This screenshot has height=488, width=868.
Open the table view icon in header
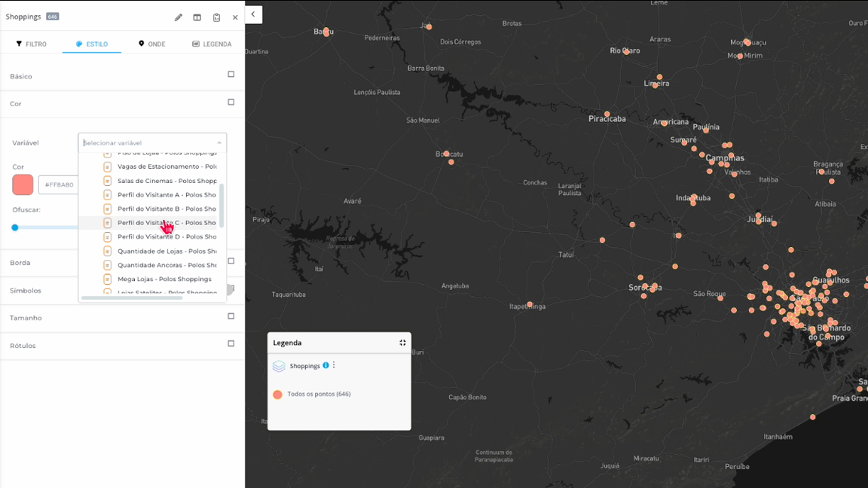[197, 17]
